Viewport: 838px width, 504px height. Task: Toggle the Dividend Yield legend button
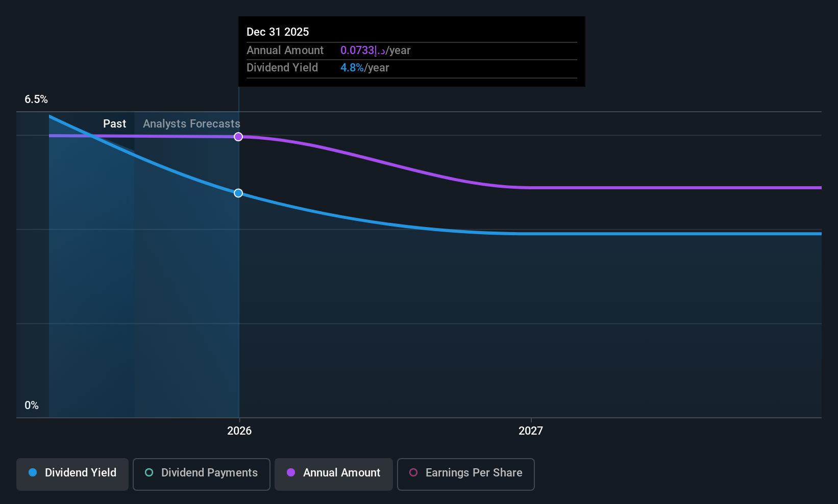click(72, 474)
